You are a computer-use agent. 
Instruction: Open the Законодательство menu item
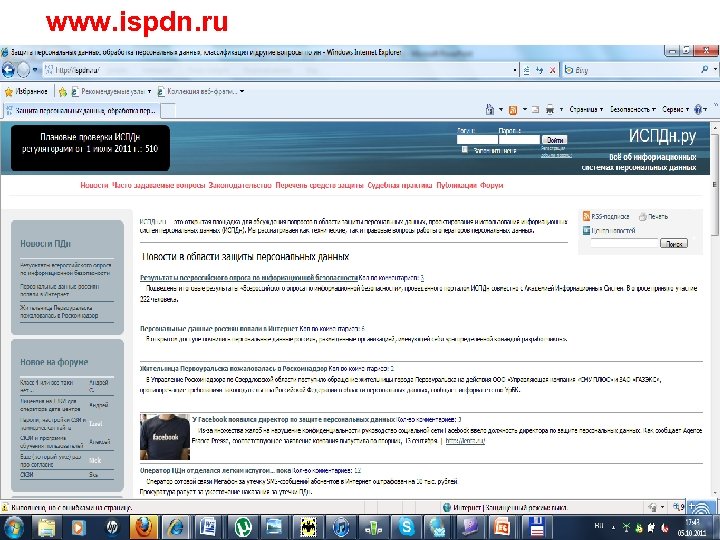[x=240, y=185]
